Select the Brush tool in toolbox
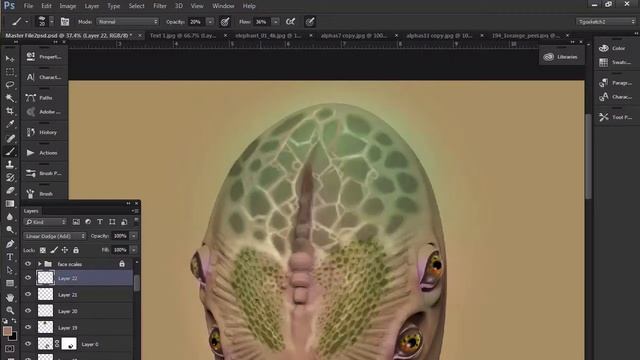The image size is (640, 360). [10, 151]
